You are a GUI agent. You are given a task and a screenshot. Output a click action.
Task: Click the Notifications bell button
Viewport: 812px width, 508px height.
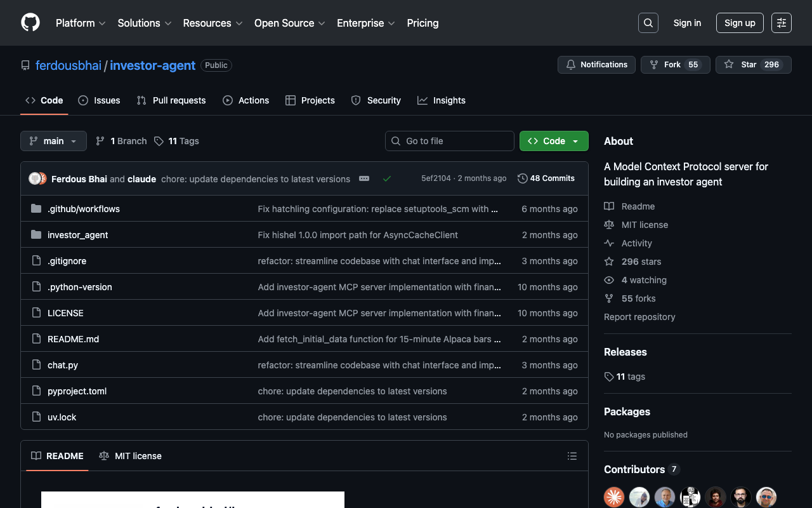coord(596,65)
